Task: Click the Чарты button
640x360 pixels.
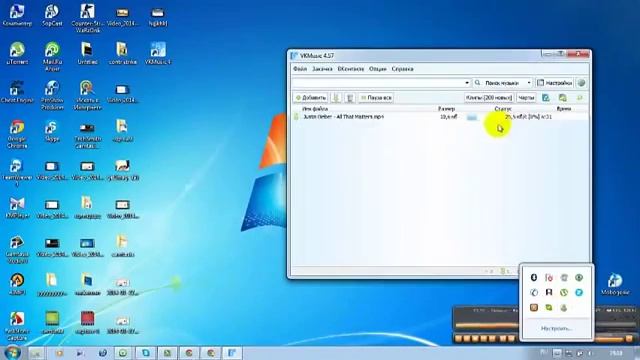Action: point(526,98)
